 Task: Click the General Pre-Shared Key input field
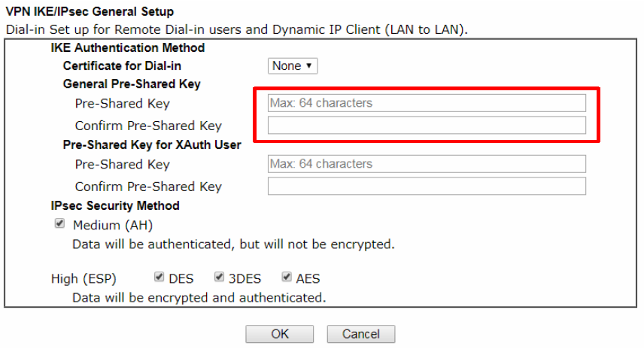427,103
